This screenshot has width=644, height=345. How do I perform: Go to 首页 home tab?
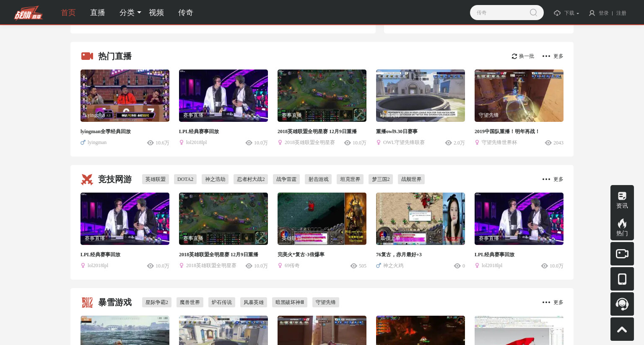pyautogui.click(x=68, y=13)
